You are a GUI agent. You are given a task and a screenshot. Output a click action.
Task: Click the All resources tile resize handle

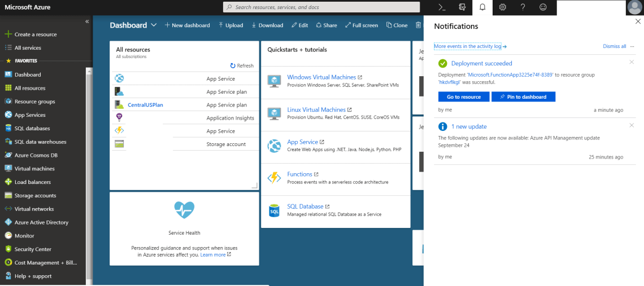coord(255,186)
